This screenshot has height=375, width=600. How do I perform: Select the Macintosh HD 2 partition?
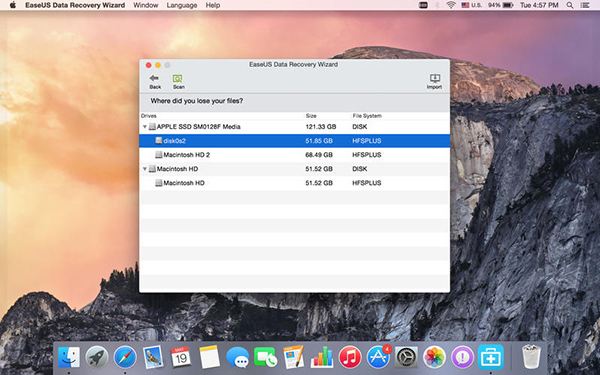click(294, 155)
